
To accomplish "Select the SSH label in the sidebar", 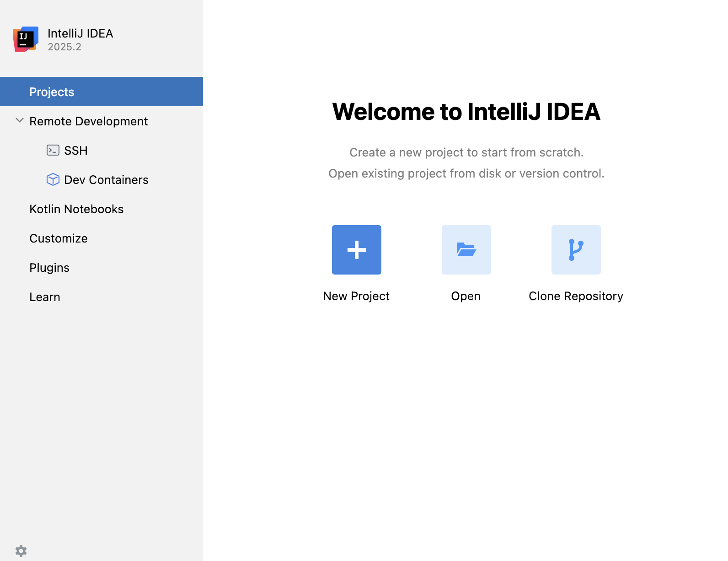I will (x=76, y=151).
